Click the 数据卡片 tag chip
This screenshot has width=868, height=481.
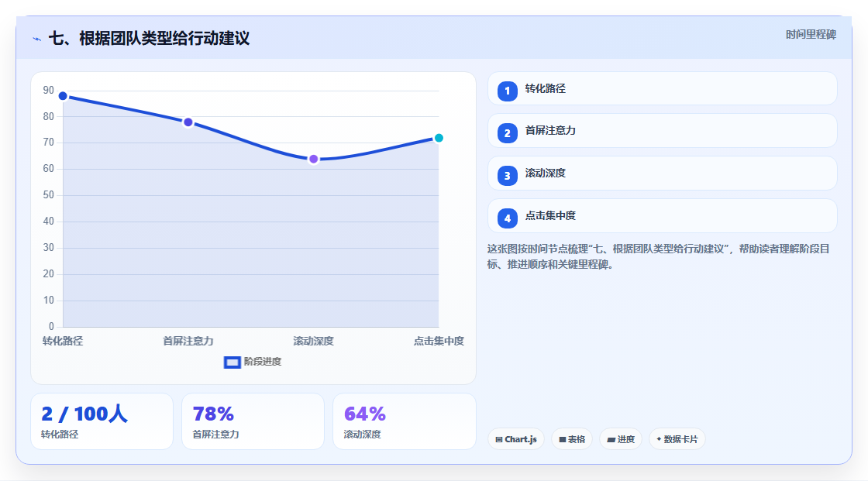[x=677, y=439]
